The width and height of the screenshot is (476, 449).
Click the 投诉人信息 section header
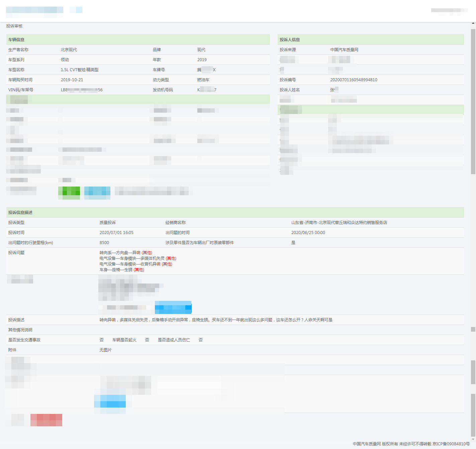click(x=290, y=40)
